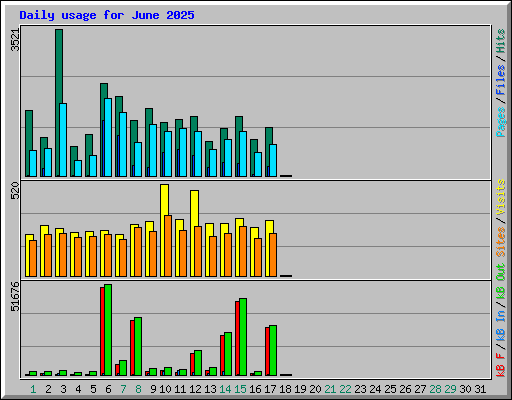Screen dimensions: 512x400
Task: Click the 'Sites' legend label
Action: coord(501,242)
